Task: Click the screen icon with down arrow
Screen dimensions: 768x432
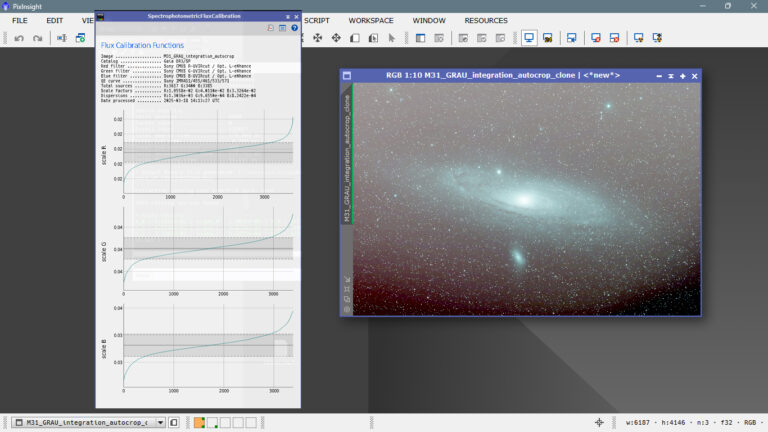Action: 572,38
